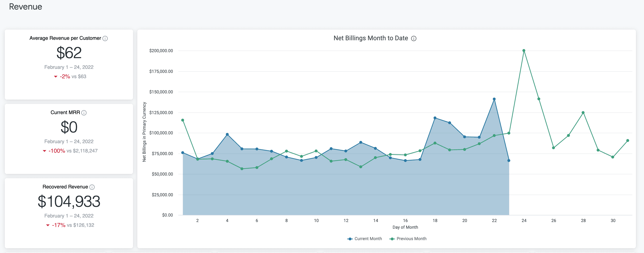This screenshot has width=644, height=253.
Task: Click the blue Current Month legend dot
Action: (x=350, y=239)
